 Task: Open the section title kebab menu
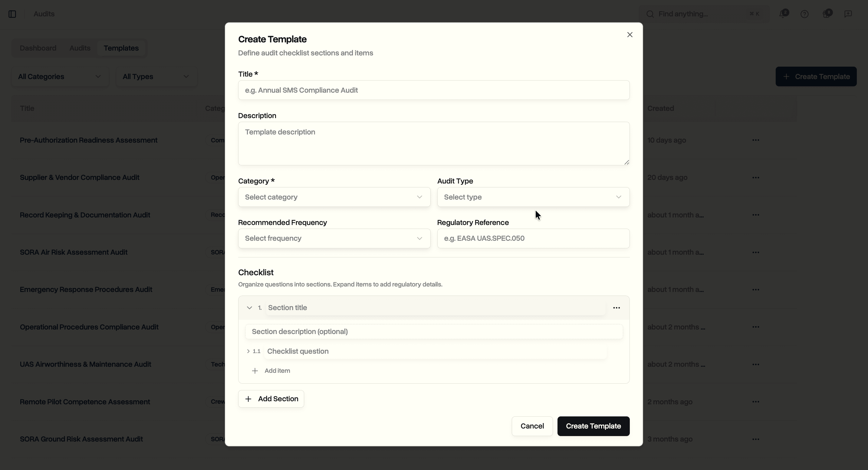coord(616,307)
